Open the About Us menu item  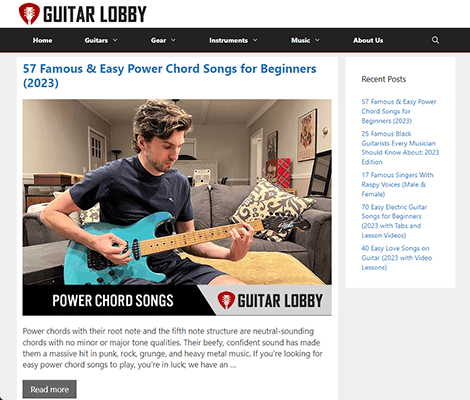click(x=368, y=40)
